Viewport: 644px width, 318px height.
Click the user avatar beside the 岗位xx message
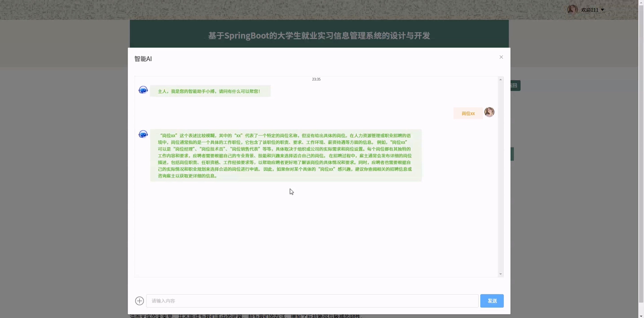coord(489,112)
